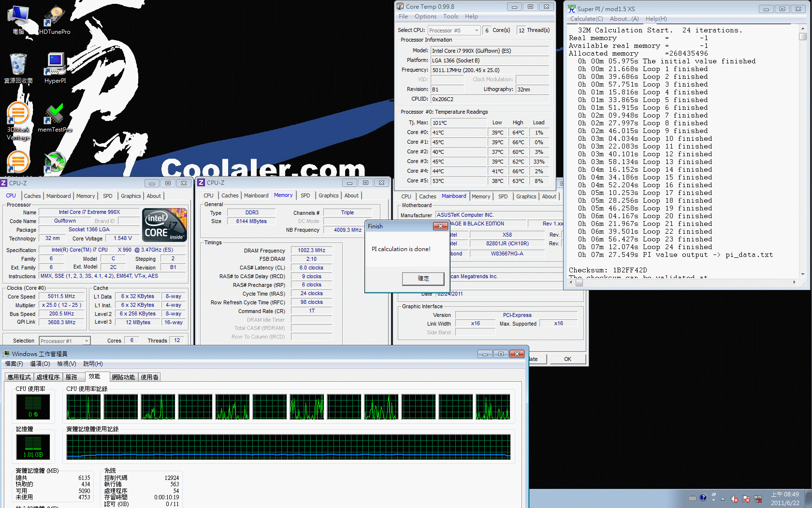Click 確定 button in the Finish dialog
The height and width of the screenshot is (508, 812).
[x=423, y=279]
